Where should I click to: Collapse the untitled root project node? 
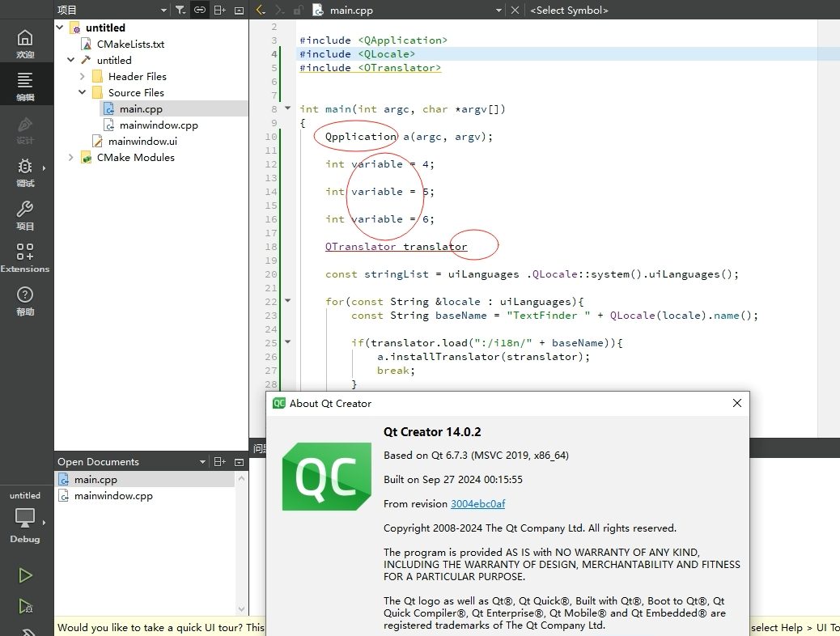click(x=60, y=28)
